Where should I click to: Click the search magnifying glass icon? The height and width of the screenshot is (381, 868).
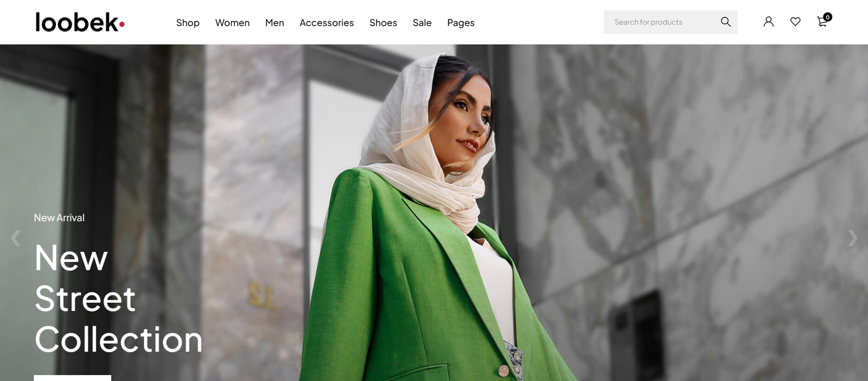point(725,22)
